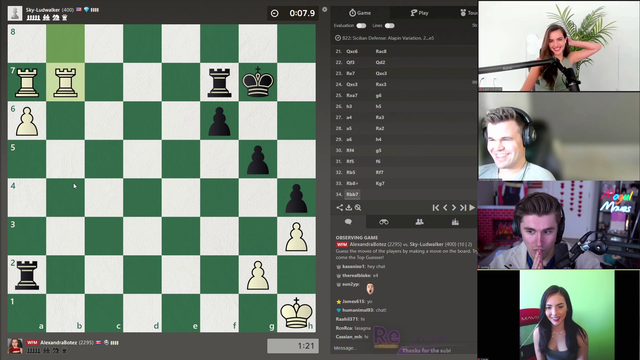
Task: Open Sky-Ludwalker player profile name
Action: [x=43, y=9]
